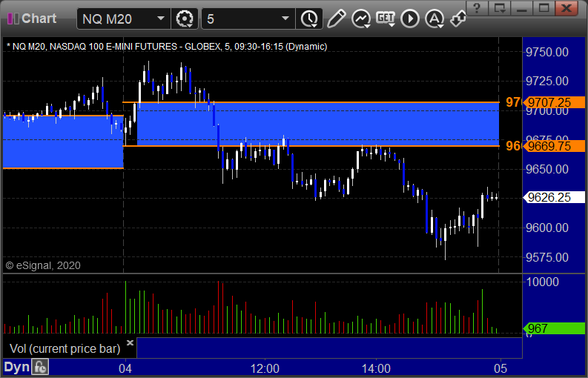
Task: Select the pencil drawing tools icon
Action: pyautogui.click(x=336, y=19)
